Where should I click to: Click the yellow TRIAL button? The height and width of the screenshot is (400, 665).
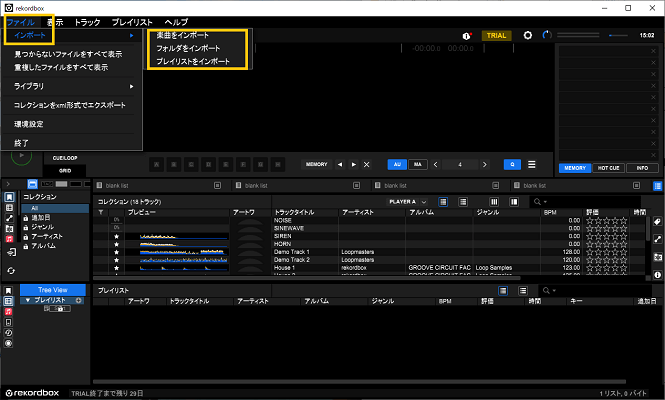click(497, 36)
